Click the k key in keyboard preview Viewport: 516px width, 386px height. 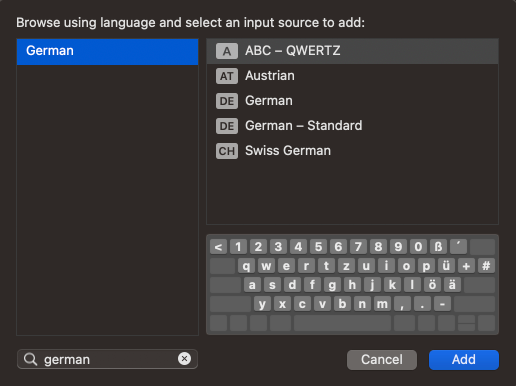392,285
